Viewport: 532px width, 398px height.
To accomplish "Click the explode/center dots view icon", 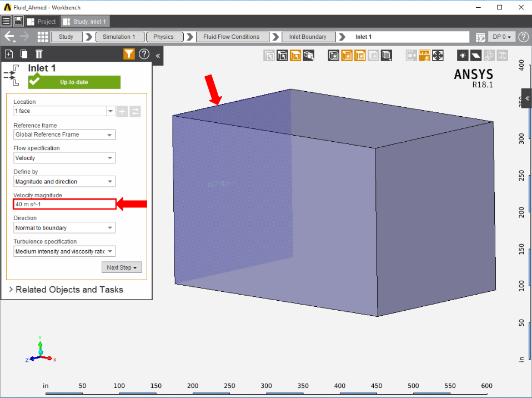I will tap(463, 56).
